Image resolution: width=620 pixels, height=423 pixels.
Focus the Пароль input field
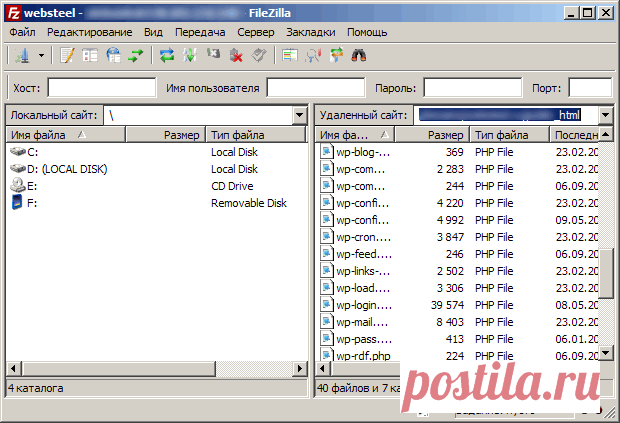(x=473, y=87)
